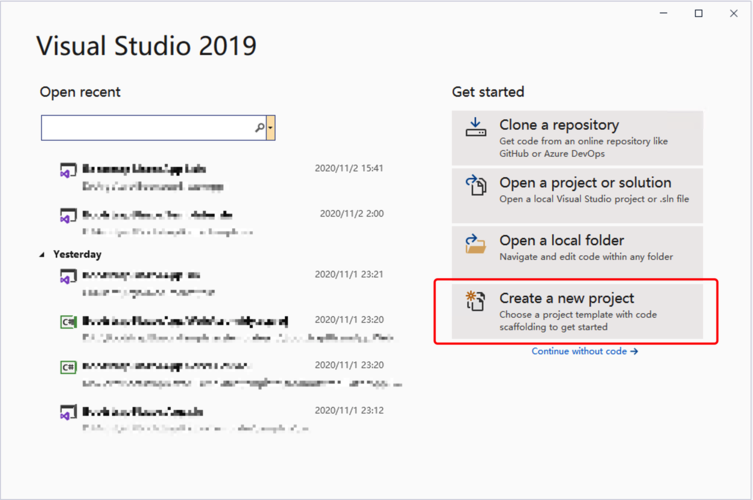This screenshot has height=500, width=753.
Task: Click the Clone a repository download icon
Action: point(476,128)
